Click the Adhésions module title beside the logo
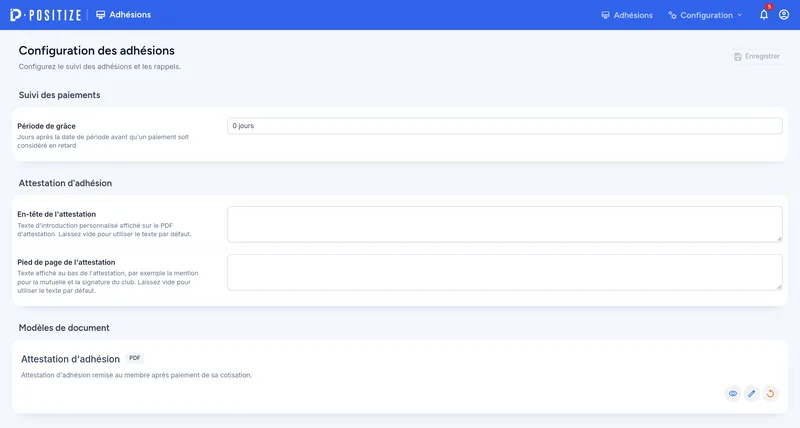 [123, 15]
